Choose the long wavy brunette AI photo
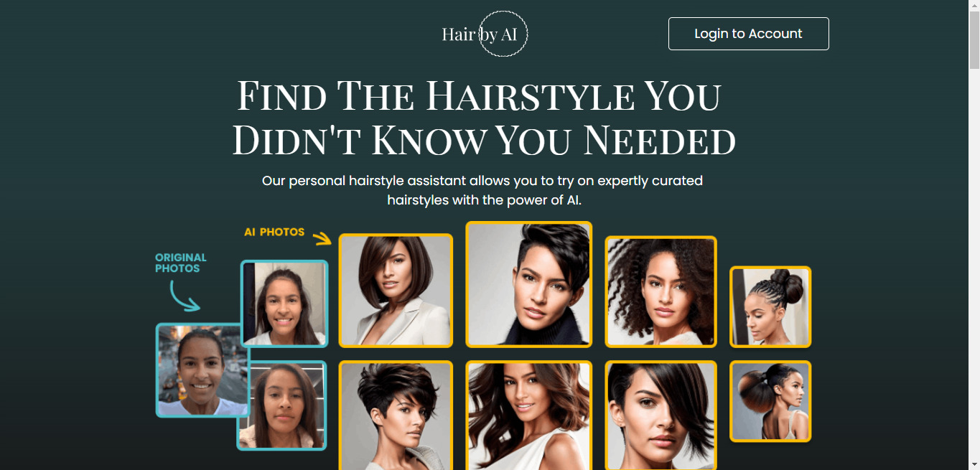Screen dimensions: 980x470 [x=529, y=415]
